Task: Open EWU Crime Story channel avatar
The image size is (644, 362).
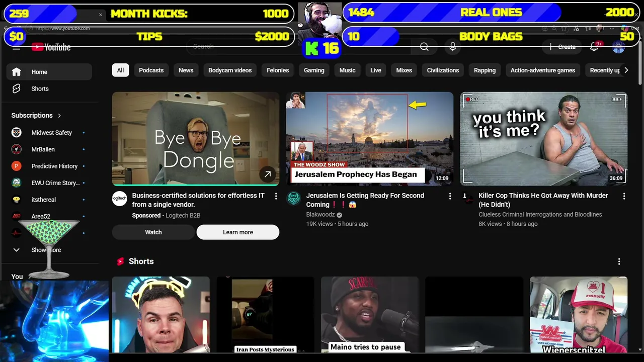Action: tap(17, 183)
